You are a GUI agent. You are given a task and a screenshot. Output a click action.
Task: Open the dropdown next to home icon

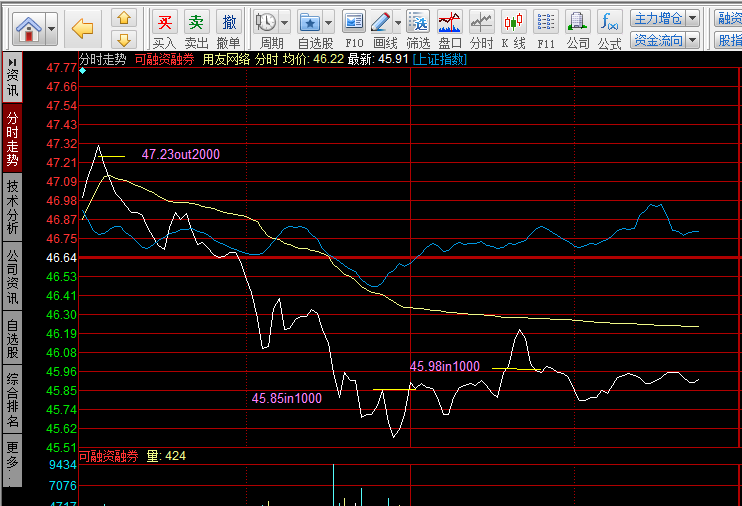pos(51,29)
